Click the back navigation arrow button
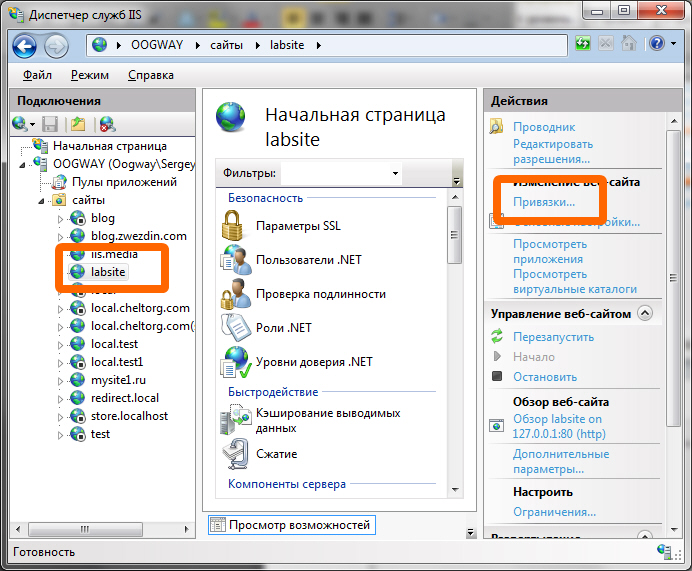 click(24, 45)
